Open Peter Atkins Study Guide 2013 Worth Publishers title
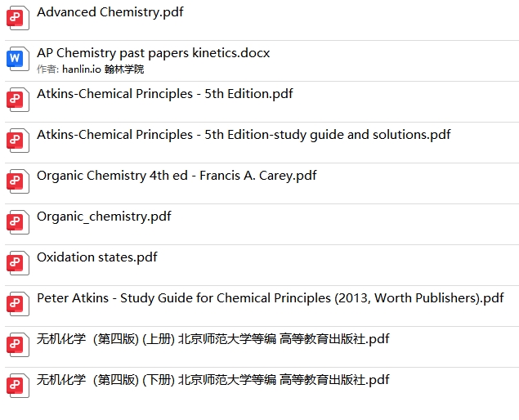 click(x=270, y=298)
